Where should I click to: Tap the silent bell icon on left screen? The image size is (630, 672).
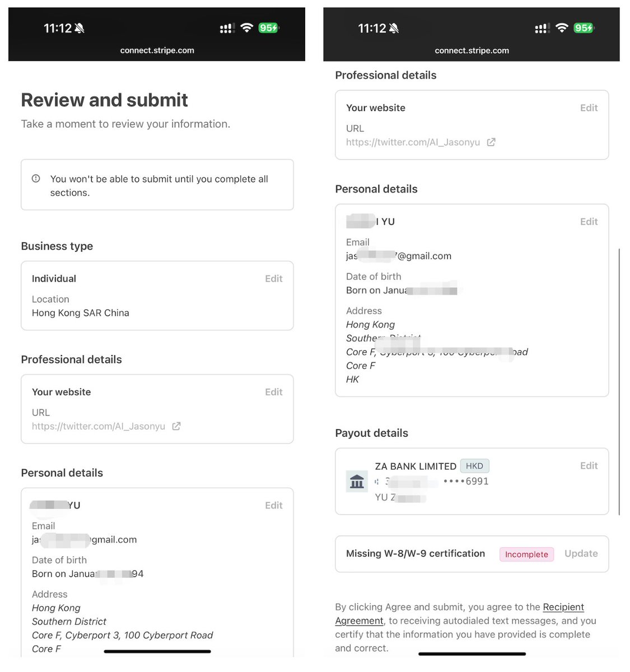tap(80, 28)
